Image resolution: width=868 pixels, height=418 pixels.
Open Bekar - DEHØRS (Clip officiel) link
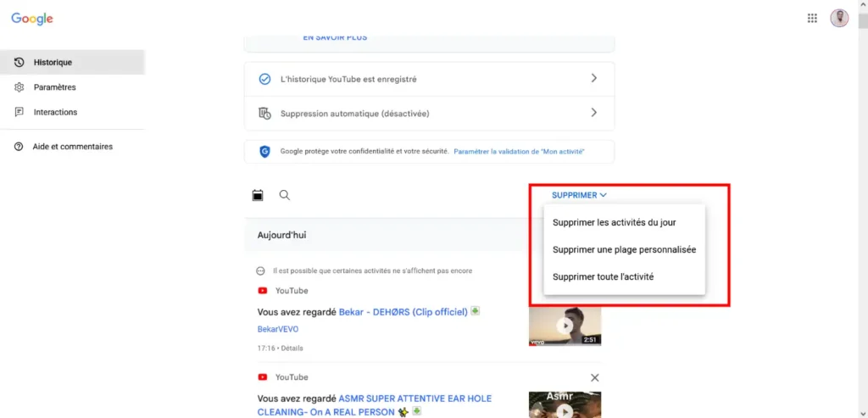pos(403,312)
